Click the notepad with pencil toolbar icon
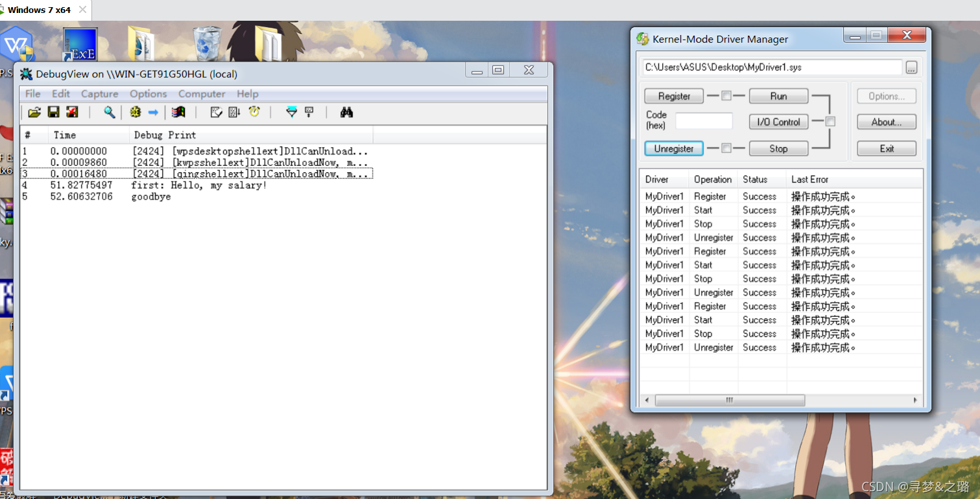980x499 pixels. [x=217, y=112]
